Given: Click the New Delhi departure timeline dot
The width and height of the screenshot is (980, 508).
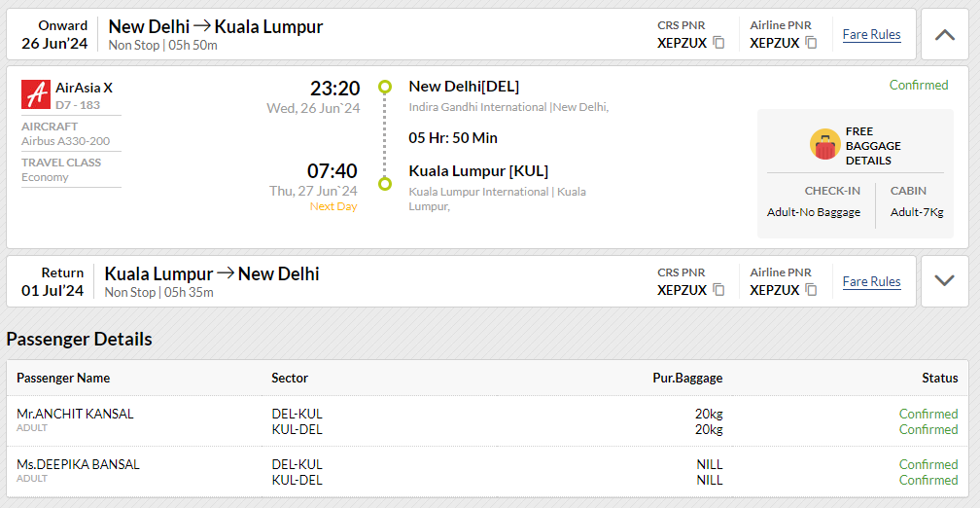Looking at the screenshot, I should coord(385,87).
